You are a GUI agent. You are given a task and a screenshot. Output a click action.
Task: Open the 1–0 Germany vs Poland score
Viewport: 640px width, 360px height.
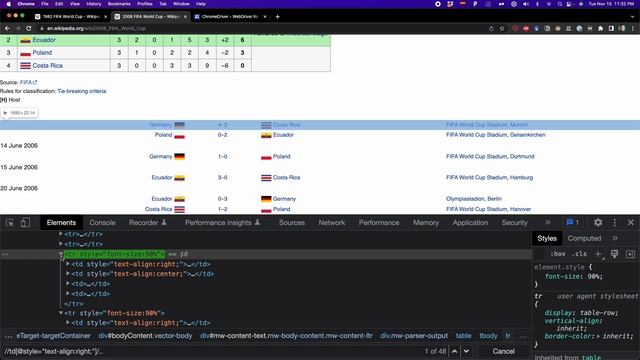[x=222, y=156]
